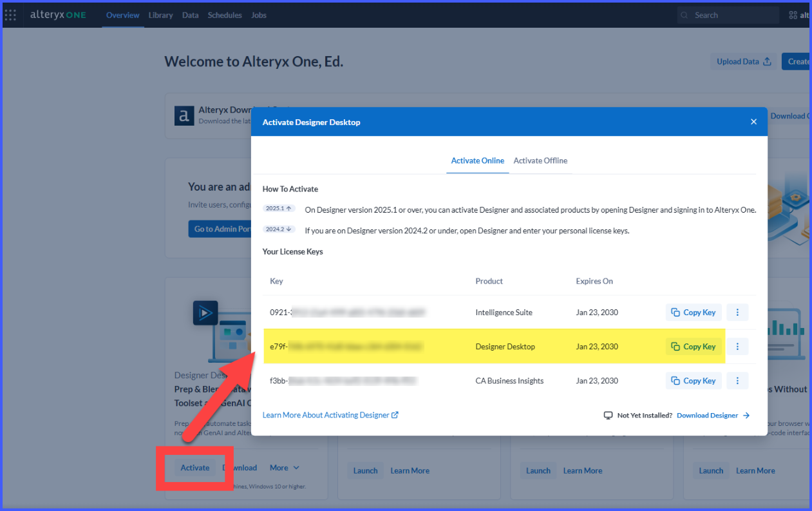This screenshot has height=511, width=812.
Task: Click the 2025.1 version badge
Action: click(279, 209)
